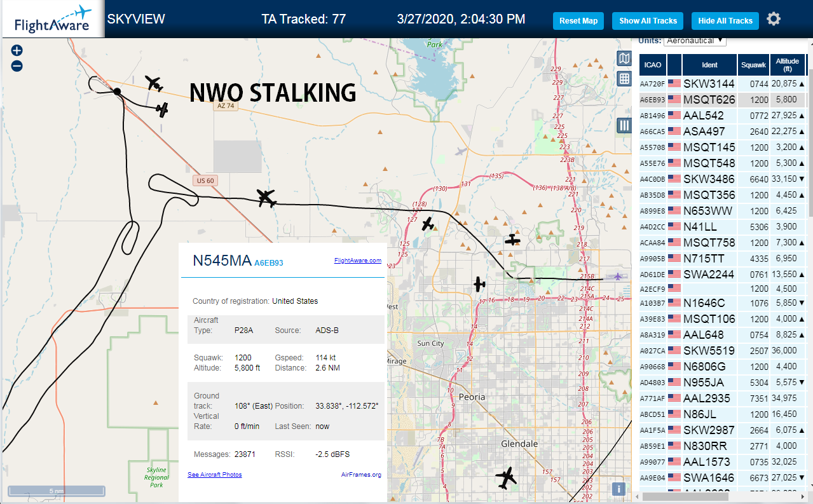
Task: Click the A6EB93 hex code in info panel
Action: (x=269, y=262)
